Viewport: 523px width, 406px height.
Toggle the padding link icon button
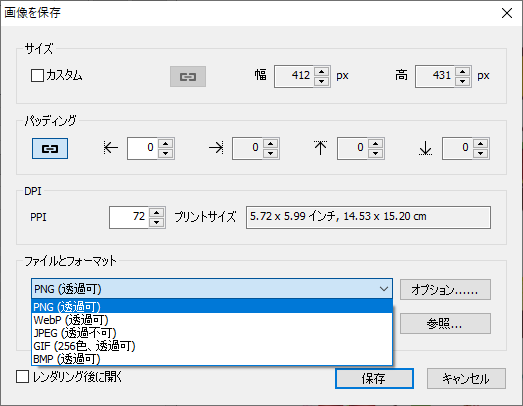[50, 148]
